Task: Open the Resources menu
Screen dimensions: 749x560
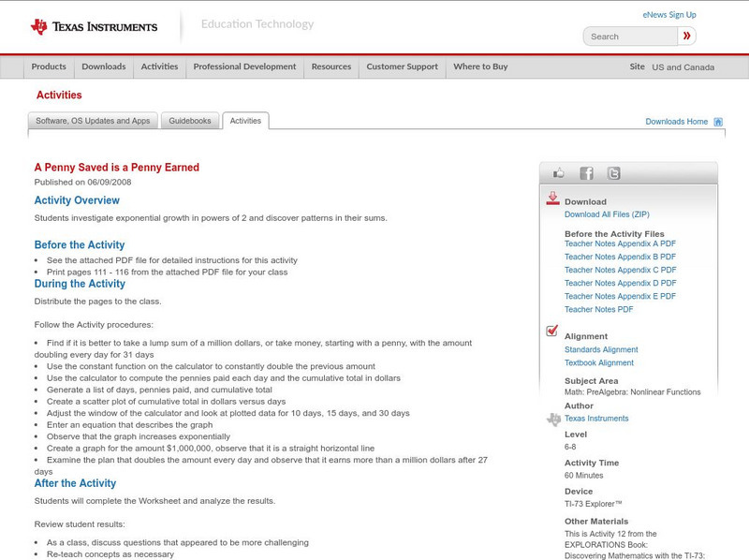Action: pyautogui.click(x=331, y=66)
